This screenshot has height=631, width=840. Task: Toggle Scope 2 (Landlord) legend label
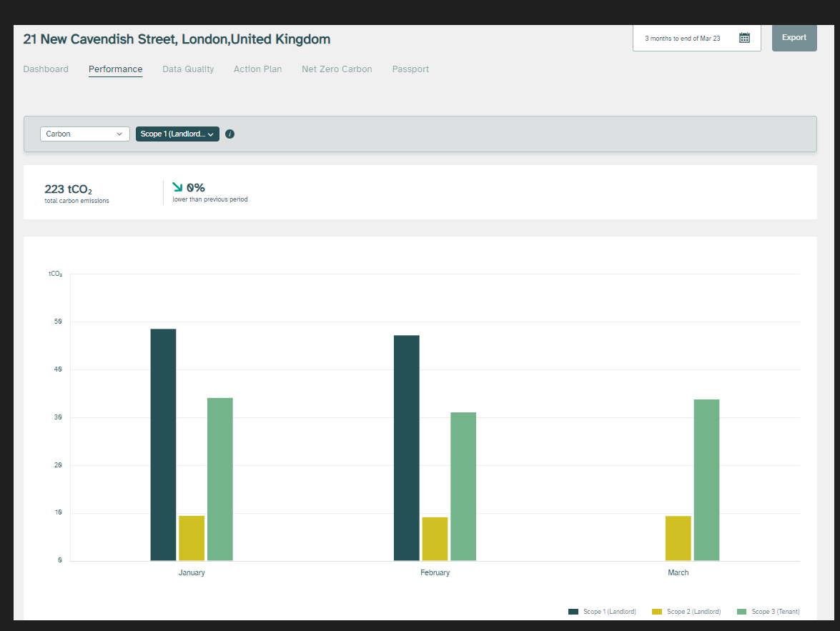coord(693,612)
